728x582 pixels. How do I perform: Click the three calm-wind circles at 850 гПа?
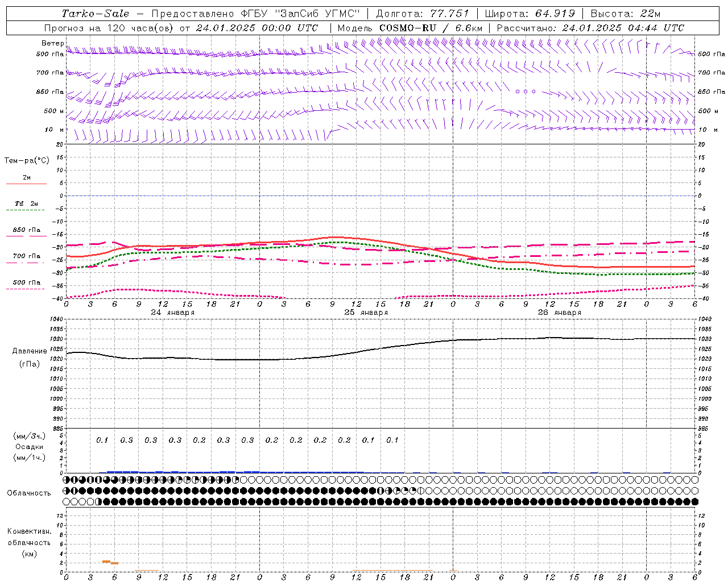(525, 92)
